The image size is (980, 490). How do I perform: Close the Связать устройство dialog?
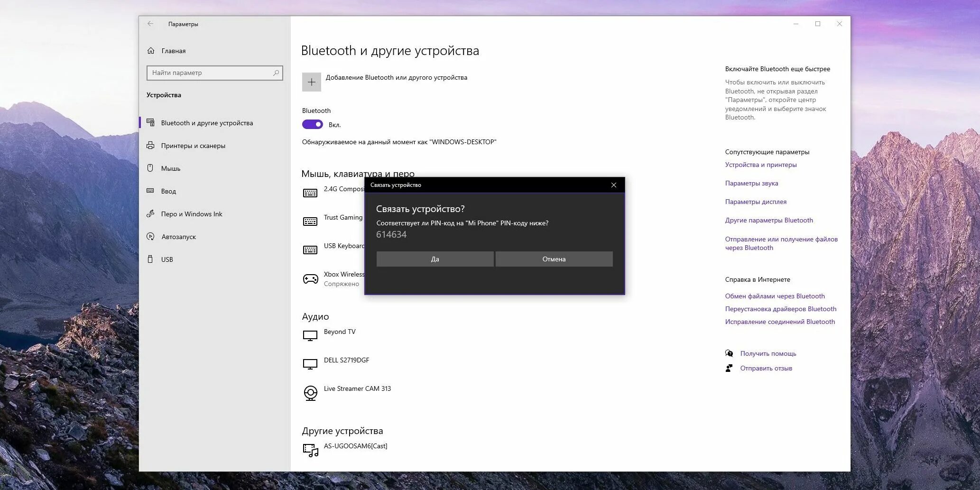(x=614, y=185)
